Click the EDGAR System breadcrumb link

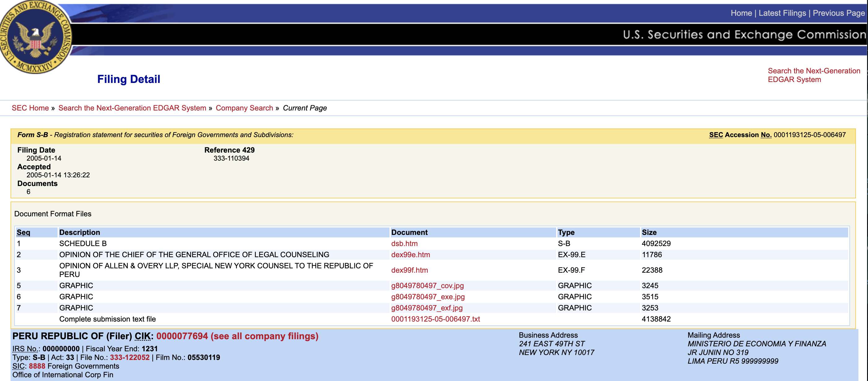[x=132, y=108]
